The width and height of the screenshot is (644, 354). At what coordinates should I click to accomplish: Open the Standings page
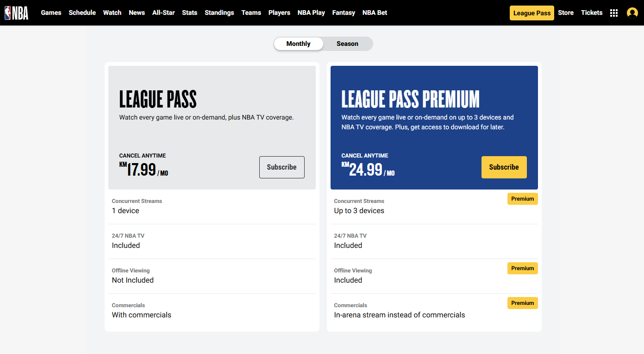click(219, 13)
